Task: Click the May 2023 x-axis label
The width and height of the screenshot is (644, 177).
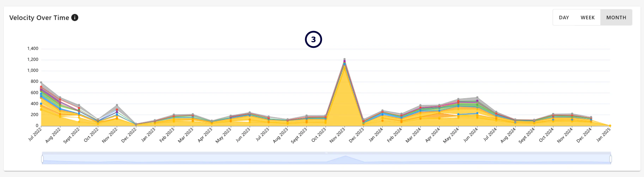Action: coord(224,135)
